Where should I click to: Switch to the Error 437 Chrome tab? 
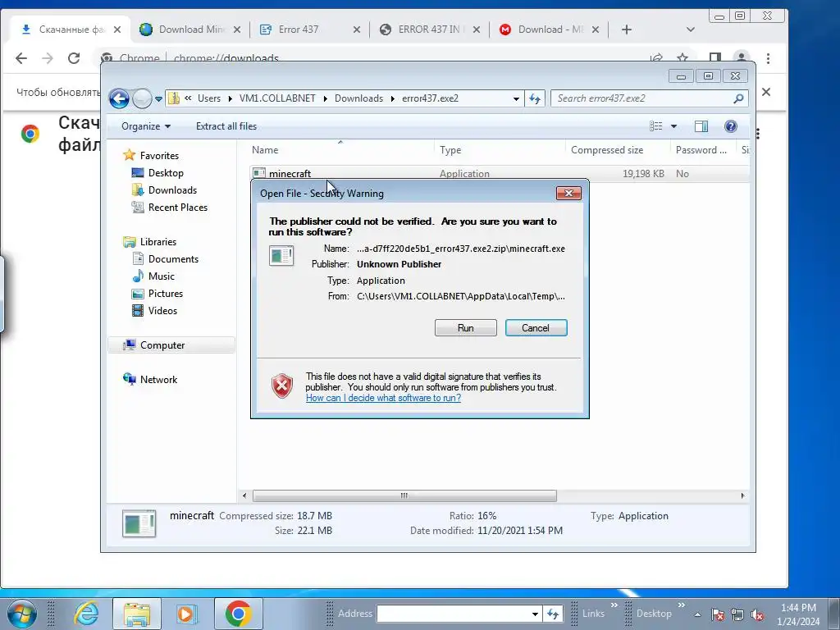(299, 30)
